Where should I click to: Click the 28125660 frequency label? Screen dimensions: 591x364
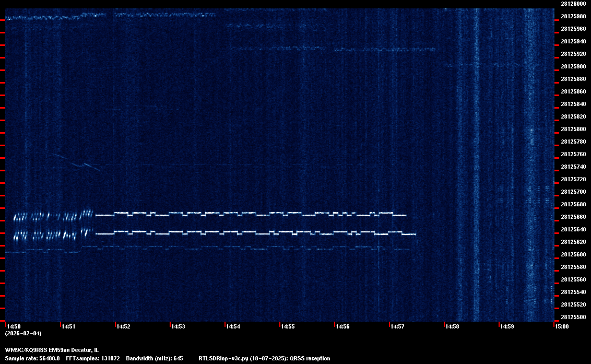click(573, 217)
